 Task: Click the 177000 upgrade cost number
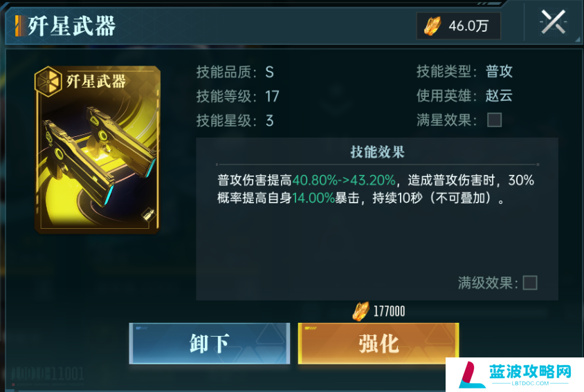click(x=389, y=311)
